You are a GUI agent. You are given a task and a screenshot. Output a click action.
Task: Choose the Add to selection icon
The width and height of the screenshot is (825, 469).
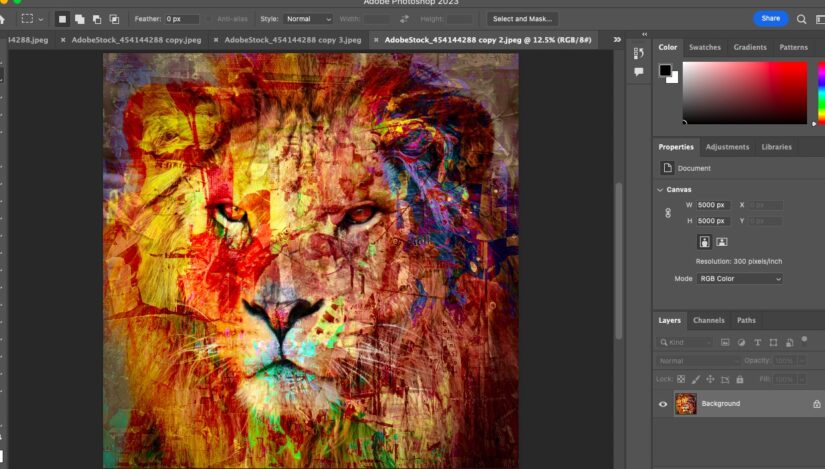(79, 19)
